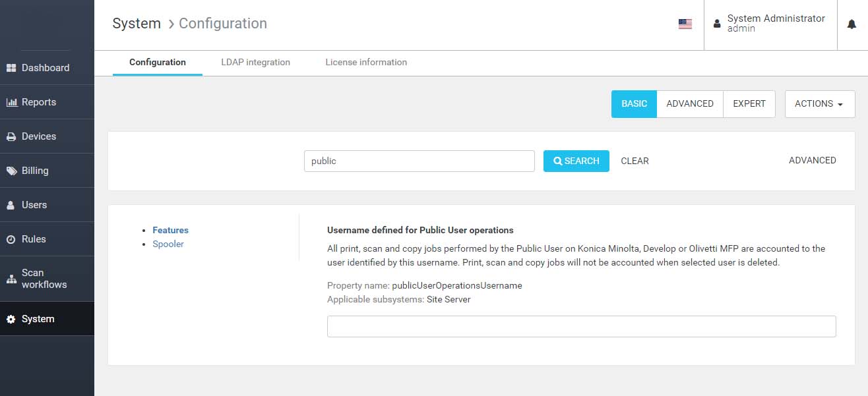868x396 pixels.
Task: Open the License information tab
Action: click(x=366, y=63)
